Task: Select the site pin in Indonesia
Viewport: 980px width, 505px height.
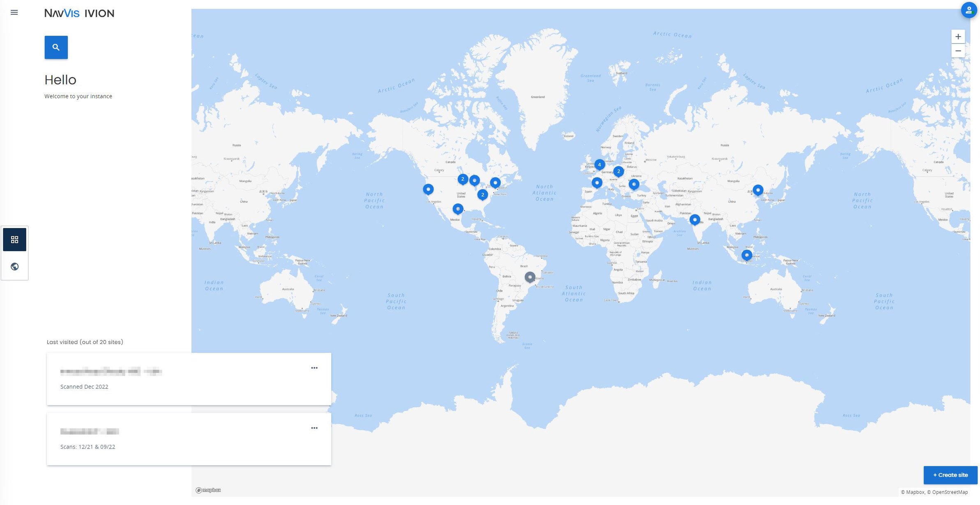Action: click(746, 255)
